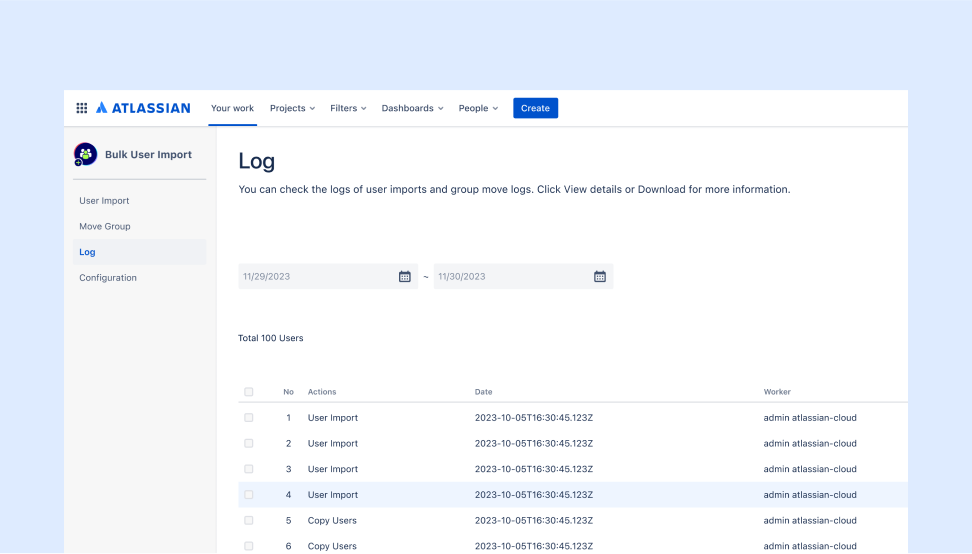Screen dimensions: 972x554
Task: Expand the Dashboards dropdown menu
Action: tap(413, 108)
